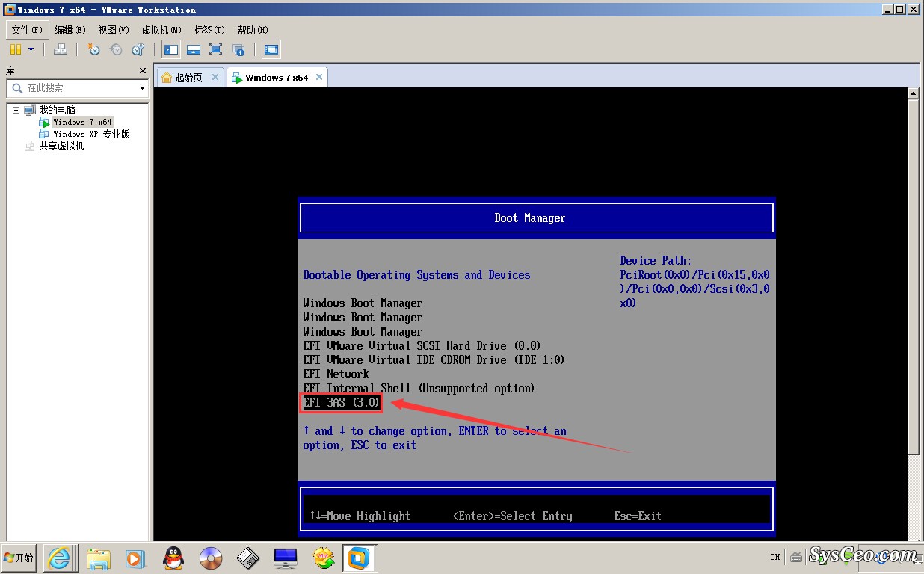Open the computer monitor taskbar icon

coord(286,558)
